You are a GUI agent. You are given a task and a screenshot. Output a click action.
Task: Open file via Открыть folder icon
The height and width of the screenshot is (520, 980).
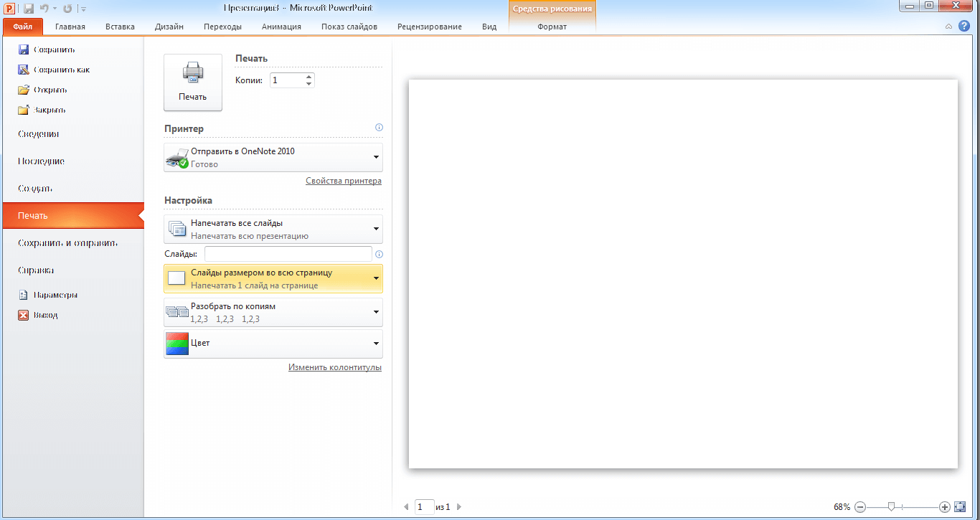(23, 90)
